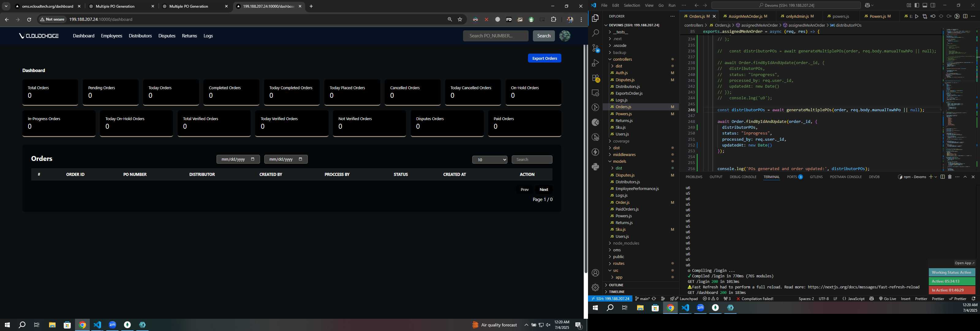Switch to the AssignMeAOrder.js editor tab
The image size is (980, 331).
pos(745,16)
